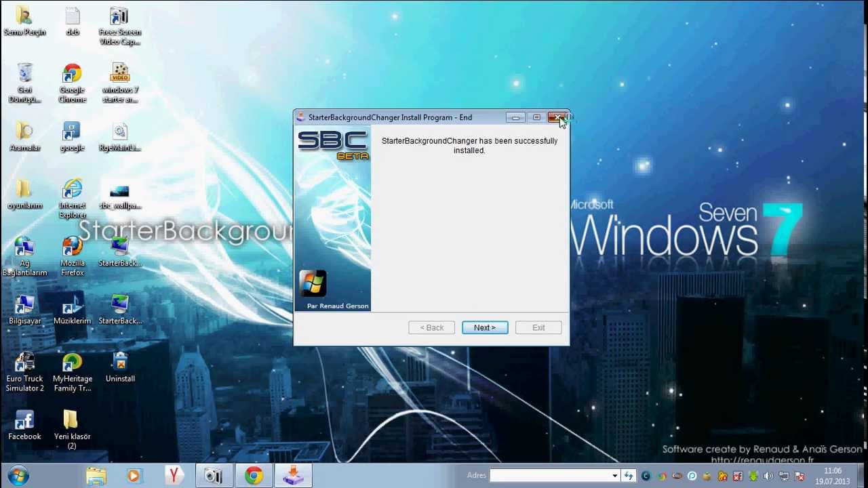The width and height of the screenshot is (868, 488).
Task: Select the google shortcut icon on desktop
Action: [x=72, y=137]
